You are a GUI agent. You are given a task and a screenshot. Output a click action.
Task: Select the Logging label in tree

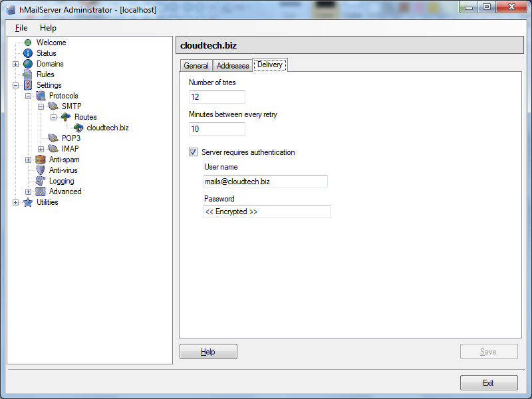pyautogui.click(x=61, y=181)
